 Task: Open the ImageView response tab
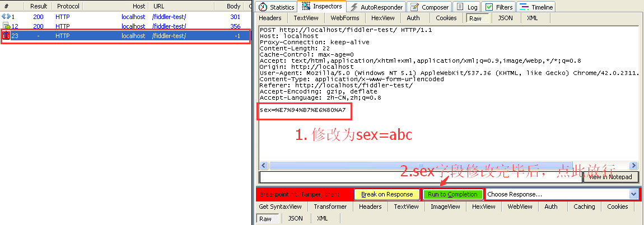(x=445, y=207)
